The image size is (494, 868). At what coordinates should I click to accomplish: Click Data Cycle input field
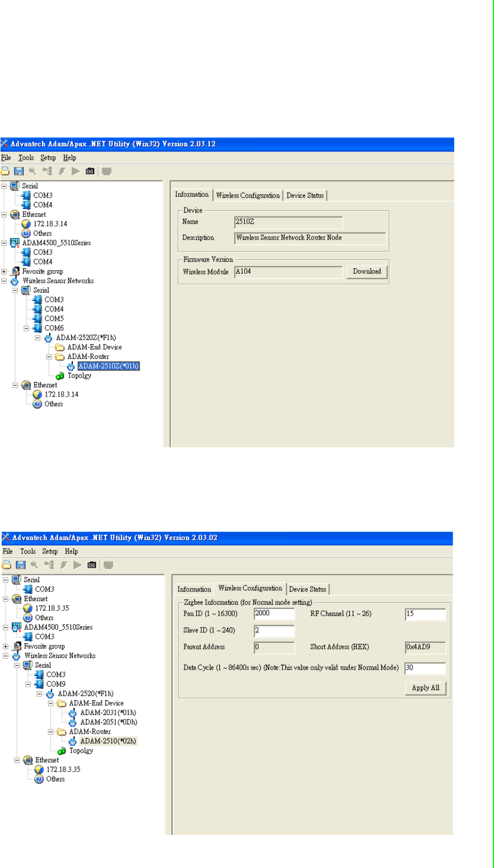click(425, 669)
